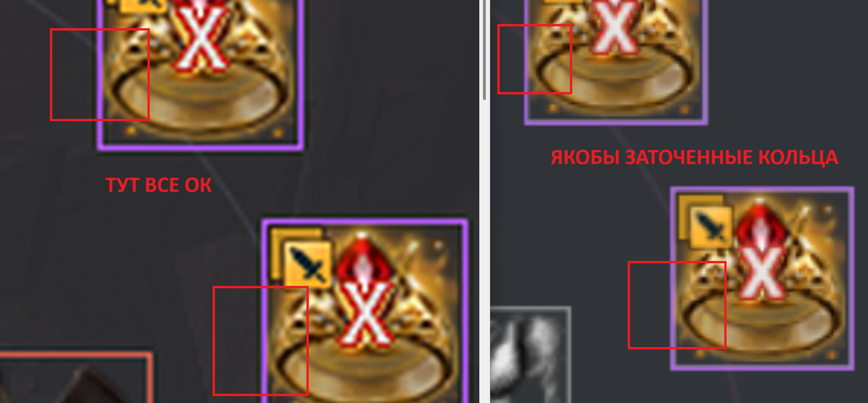Click the vertical scrollbar between the panels
The image size is (868, 403).
[484, 50]
